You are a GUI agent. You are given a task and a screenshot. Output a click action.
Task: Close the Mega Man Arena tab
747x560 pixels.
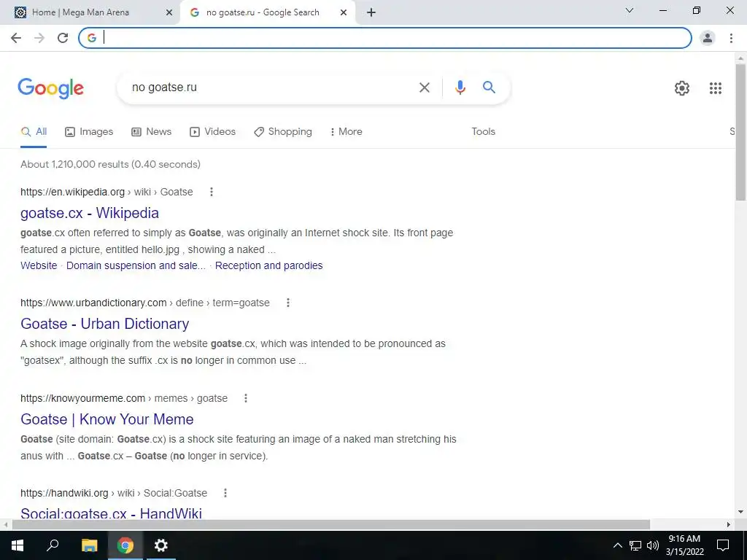(169, 13)
